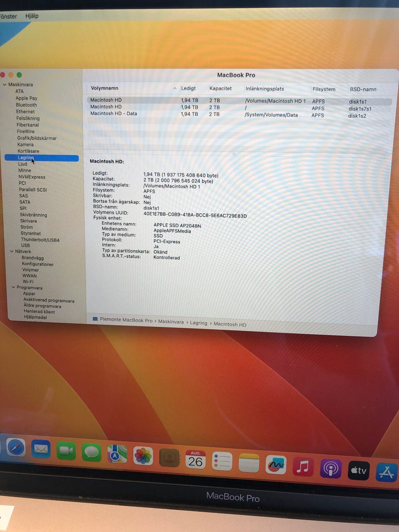Click Macintosh HD in the path bar

[x=230, y=325]
